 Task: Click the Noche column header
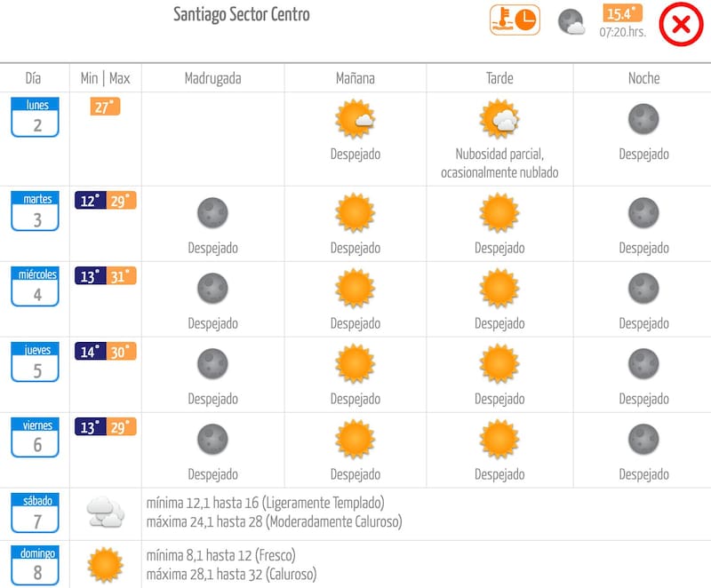[643, 78]
